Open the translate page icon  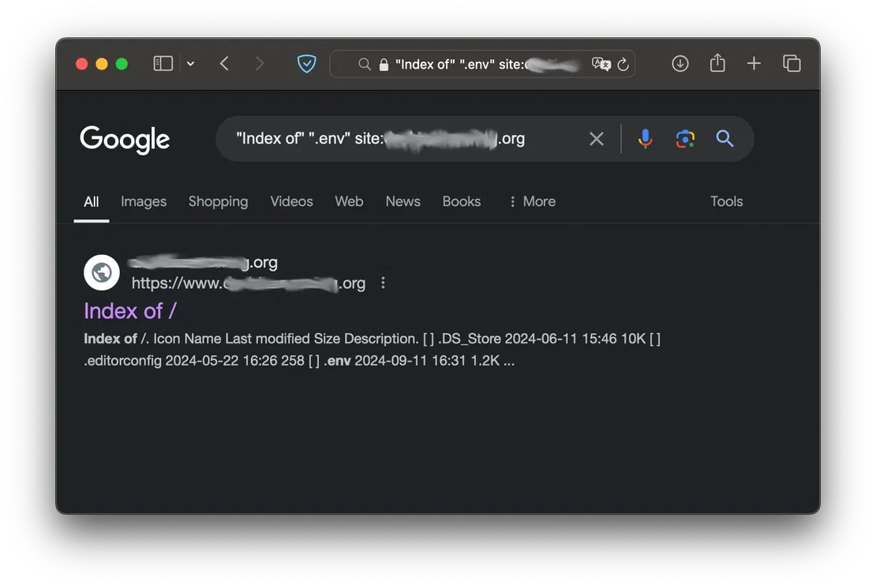pyautogui.click(x=601, y=64)
